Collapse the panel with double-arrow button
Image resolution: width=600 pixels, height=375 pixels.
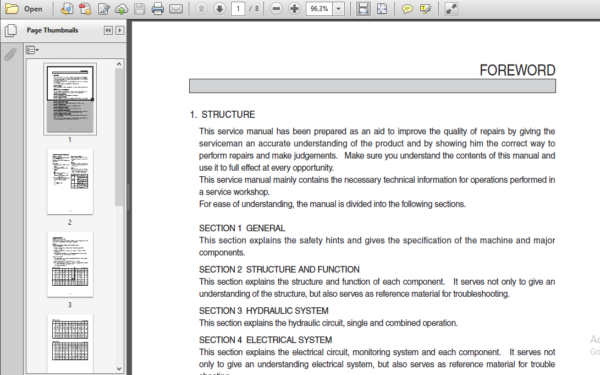pos(108,30)
